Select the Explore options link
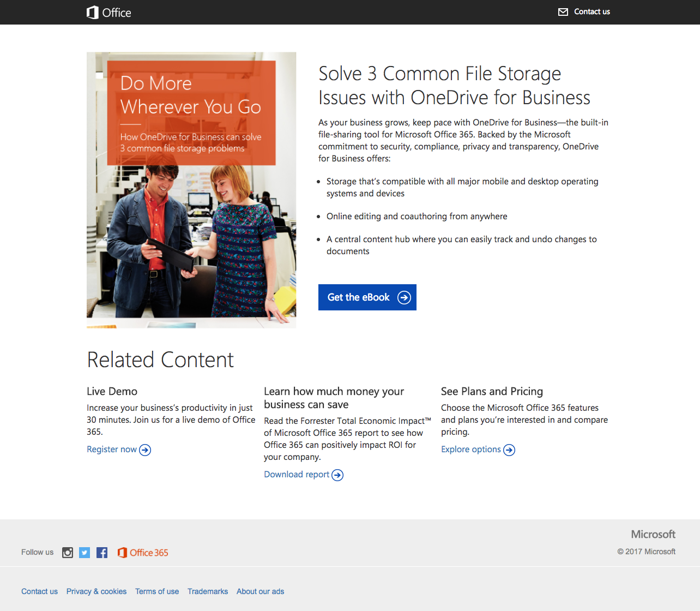 (x=470, y=449)
